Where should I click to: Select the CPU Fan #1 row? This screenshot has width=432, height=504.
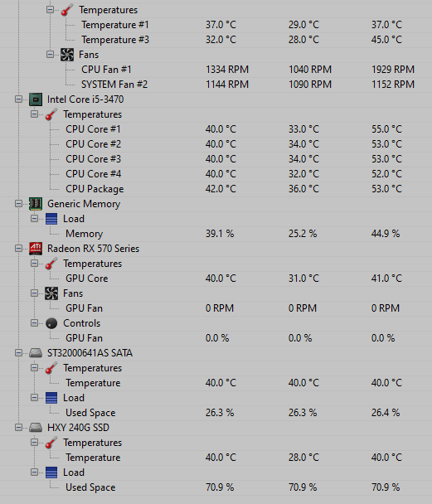(x=216, y=70)
